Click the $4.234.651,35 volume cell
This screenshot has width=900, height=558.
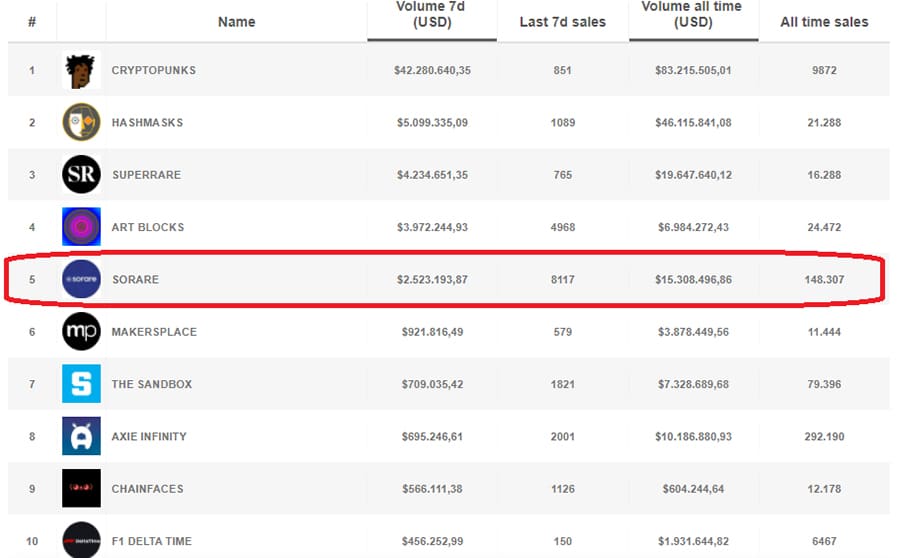[x=432, y=175]
